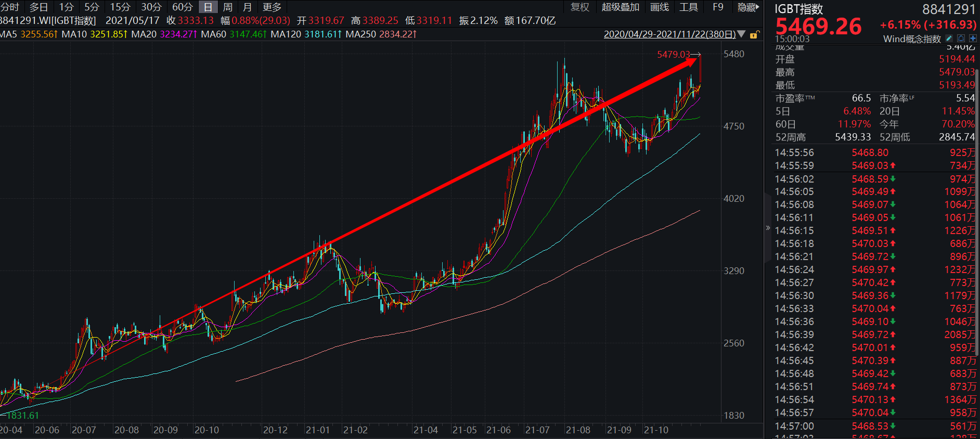Click the date range 2020/04/29-2021/11/22 link
This screenshot has width=980, height=439.
point(669,34)
